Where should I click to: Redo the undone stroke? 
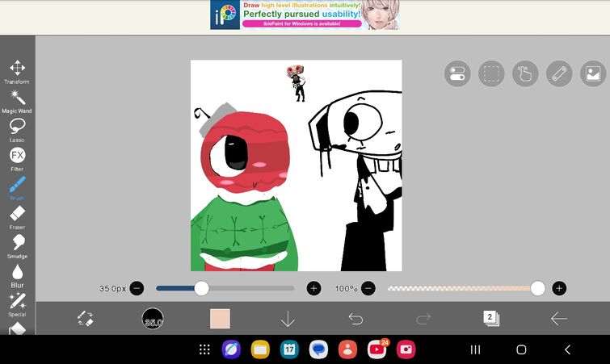[423, 319]
